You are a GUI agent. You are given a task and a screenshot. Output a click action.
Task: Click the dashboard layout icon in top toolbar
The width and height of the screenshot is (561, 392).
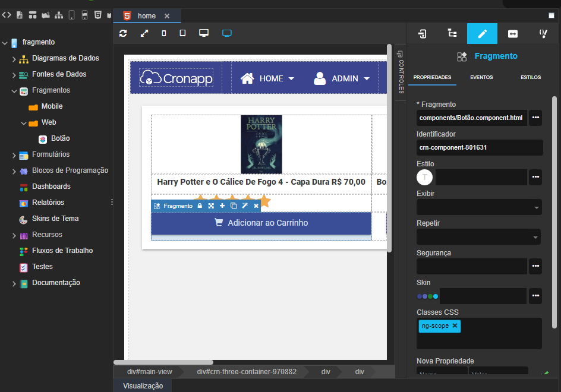(x=33, y=15)
